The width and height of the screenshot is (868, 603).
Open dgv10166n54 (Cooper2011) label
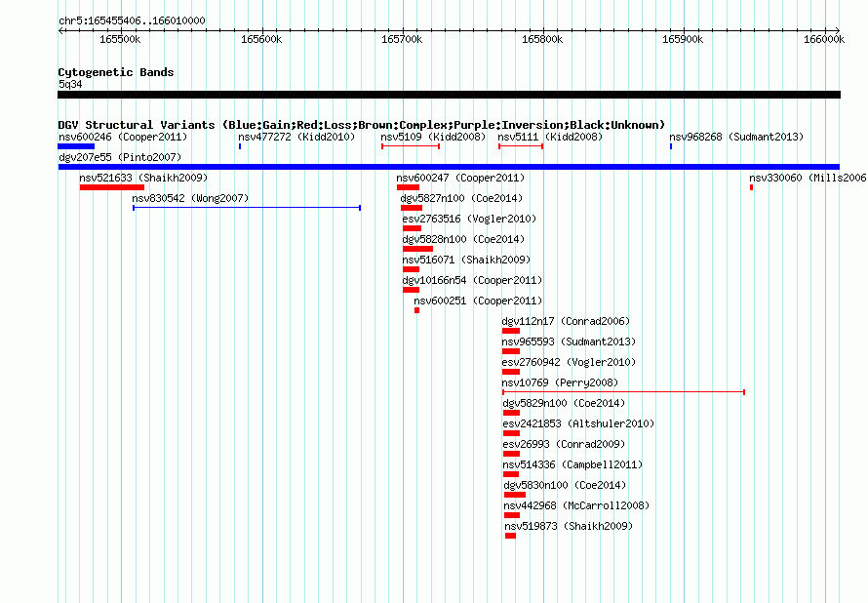click(x=472, y=280)
